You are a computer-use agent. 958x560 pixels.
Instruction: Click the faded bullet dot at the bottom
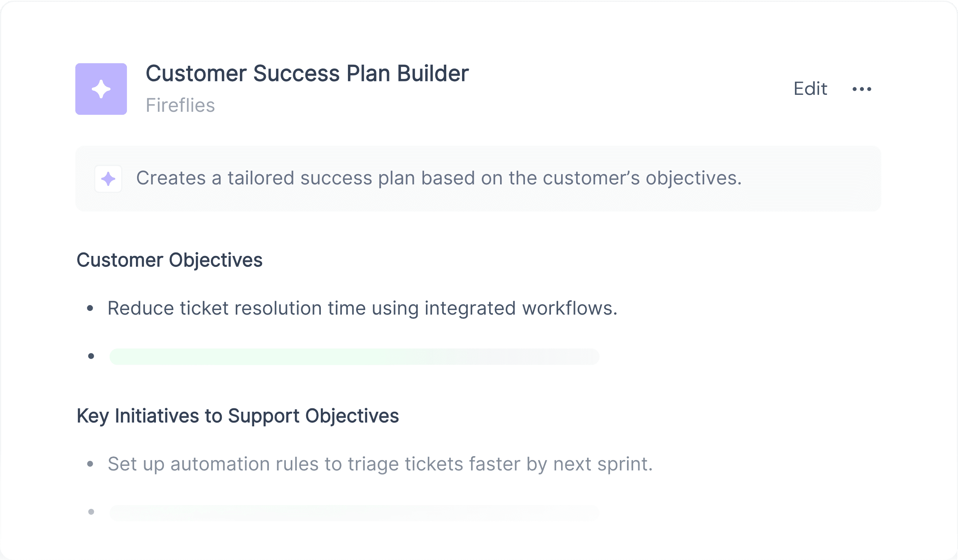click(91, 512)
